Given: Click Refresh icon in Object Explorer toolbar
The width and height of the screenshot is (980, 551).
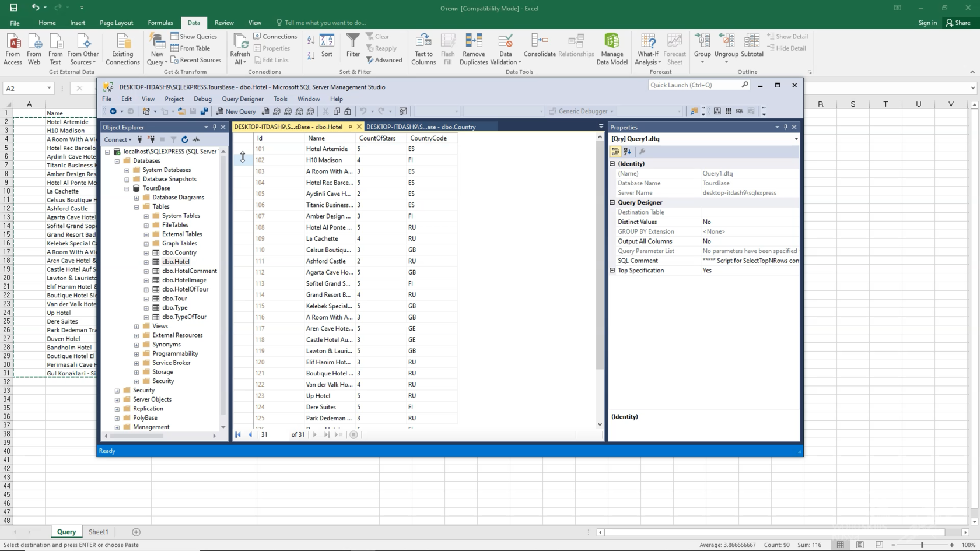Looking at the screenshot, I should click(x=184, y=139).
